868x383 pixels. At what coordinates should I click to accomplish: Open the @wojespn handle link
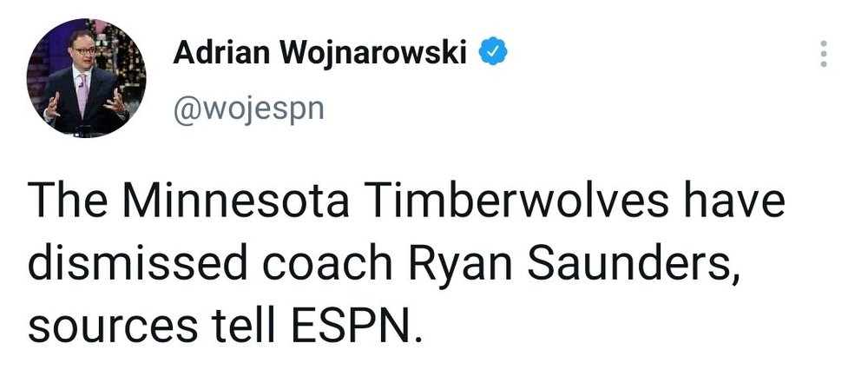coord(248,110)
